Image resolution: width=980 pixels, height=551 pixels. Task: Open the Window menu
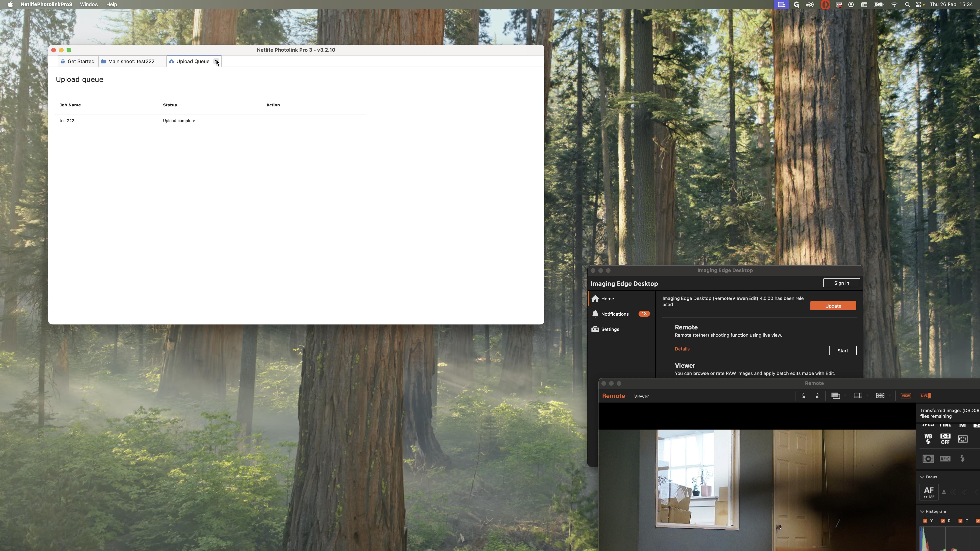click(x=89, y=4)
